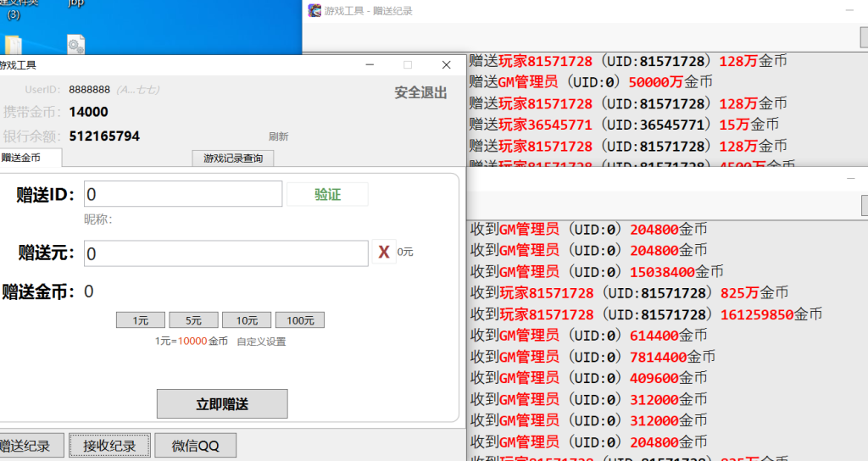
Task: Select the 收到玩家81571728 161259850金币 row
Action: click(646, 314)
